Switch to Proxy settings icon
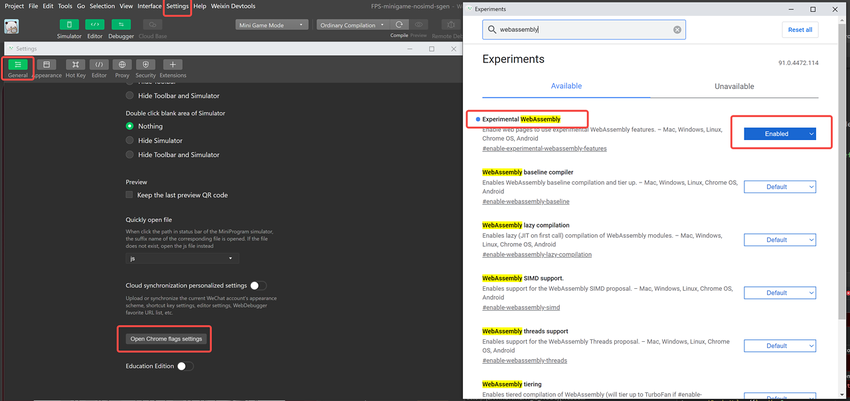Image resolution: width=850 pixels, height=401 pixels. [x=122, y=65]
